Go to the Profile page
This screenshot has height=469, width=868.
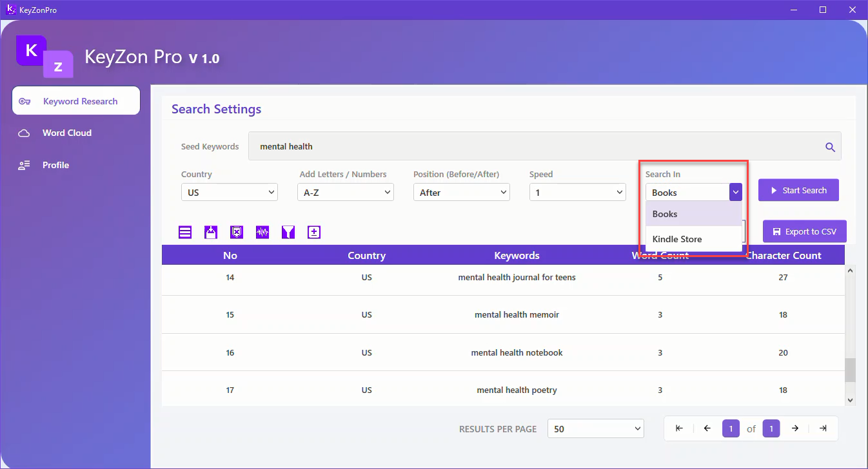click(x=55, y=165)
